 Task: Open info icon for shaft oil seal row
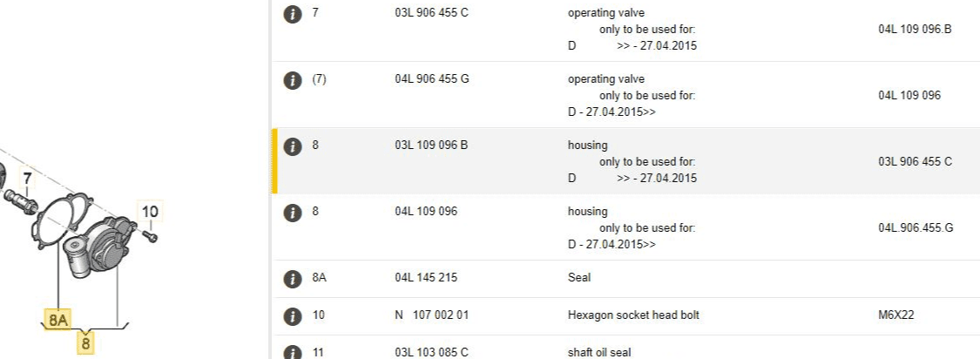294,353
